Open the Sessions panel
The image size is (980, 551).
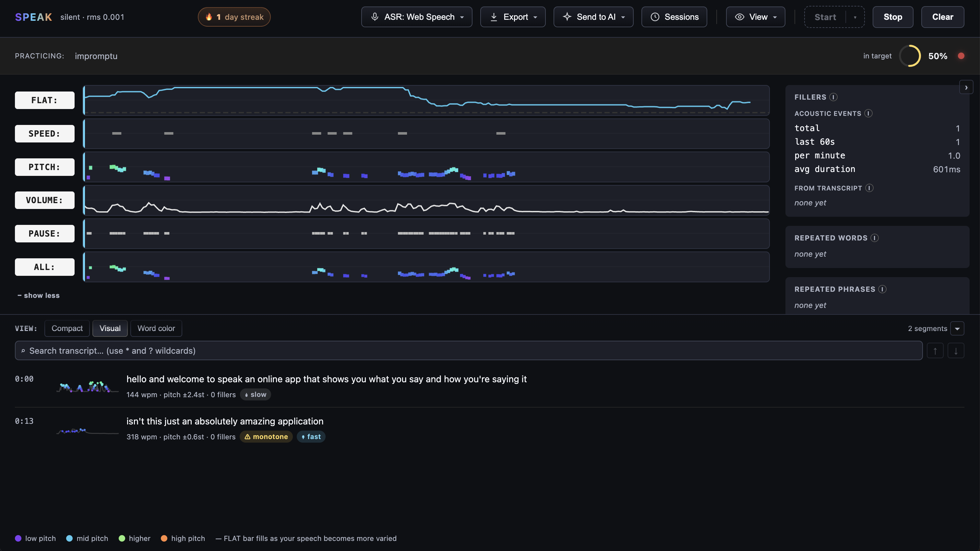tap(674, 17)
